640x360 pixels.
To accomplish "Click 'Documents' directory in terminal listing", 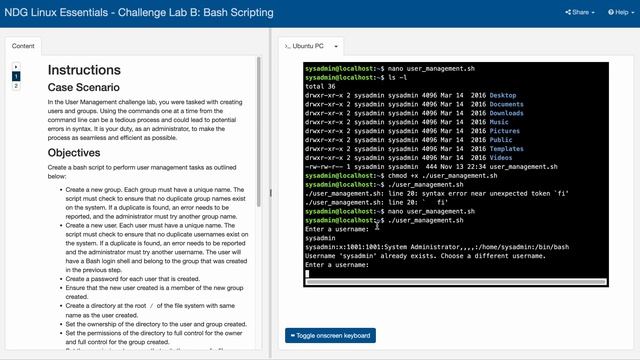I will click(x=507, y=104).
